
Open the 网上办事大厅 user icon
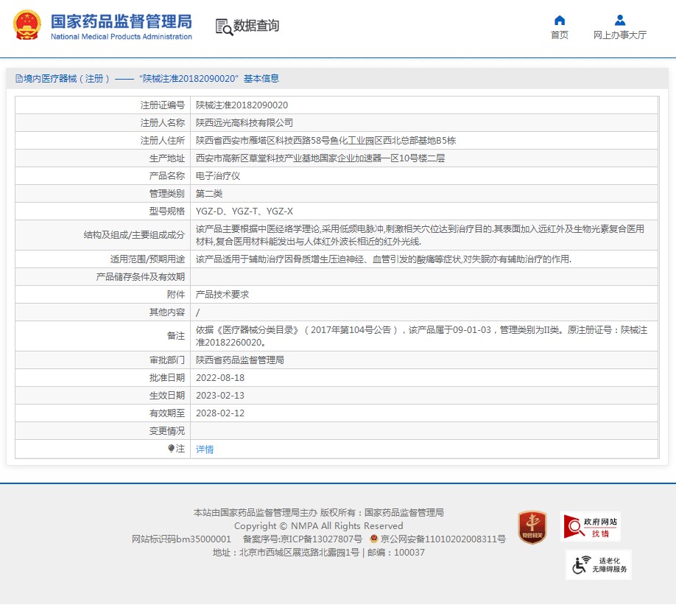pyautogui.click(x=620, y=21)
